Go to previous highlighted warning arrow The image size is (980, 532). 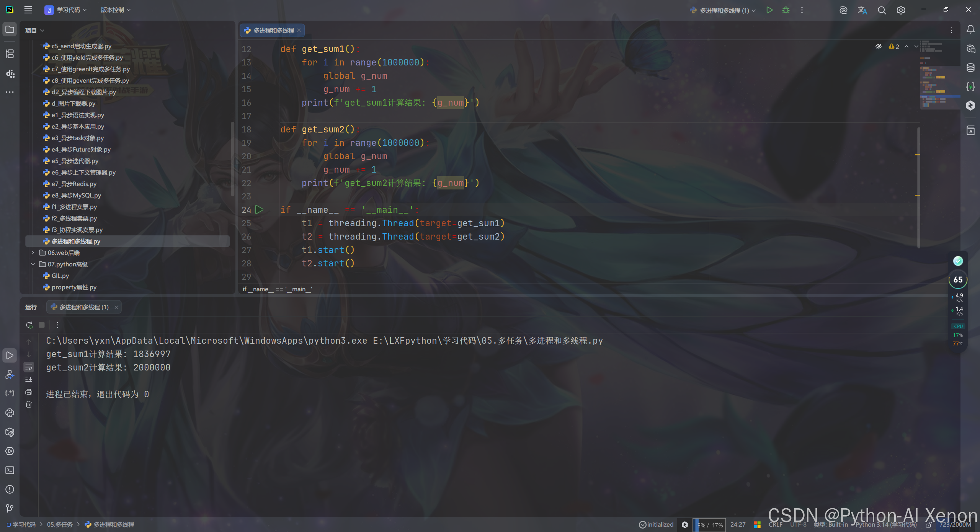pos(906,46)
